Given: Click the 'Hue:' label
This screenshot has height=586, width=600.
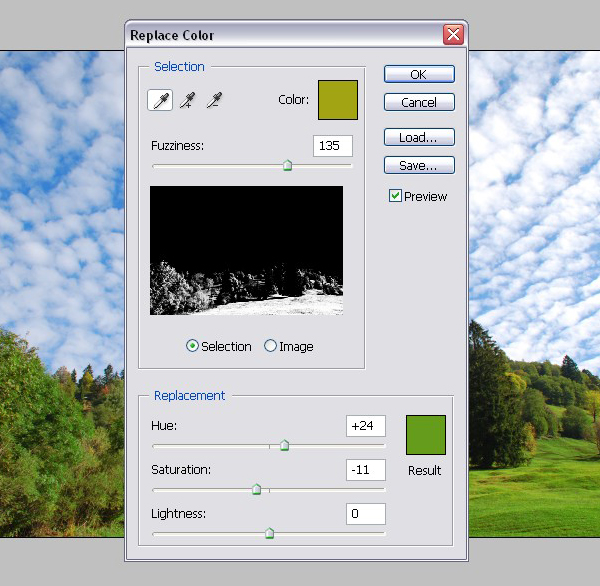Looking at the screenshot, I should click(x=164, y=426).
